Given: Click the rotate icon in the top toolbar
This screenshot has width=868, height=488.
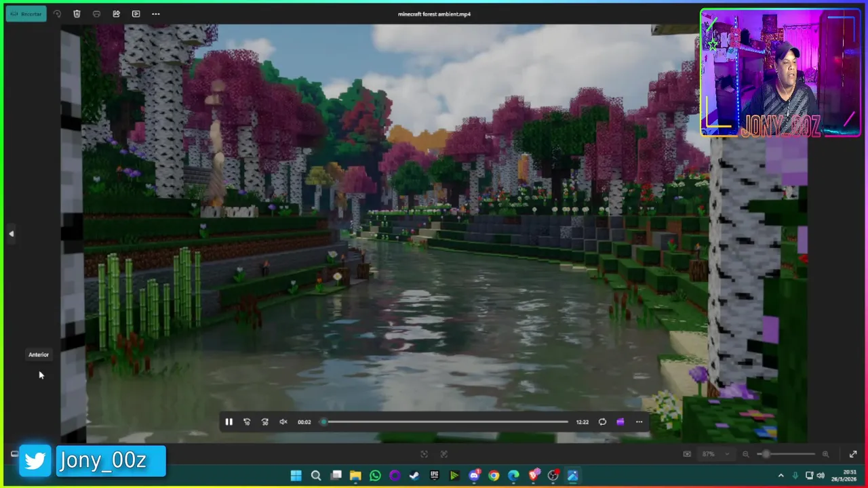Looking at the screenshot, I should click(x=57, y=14).
